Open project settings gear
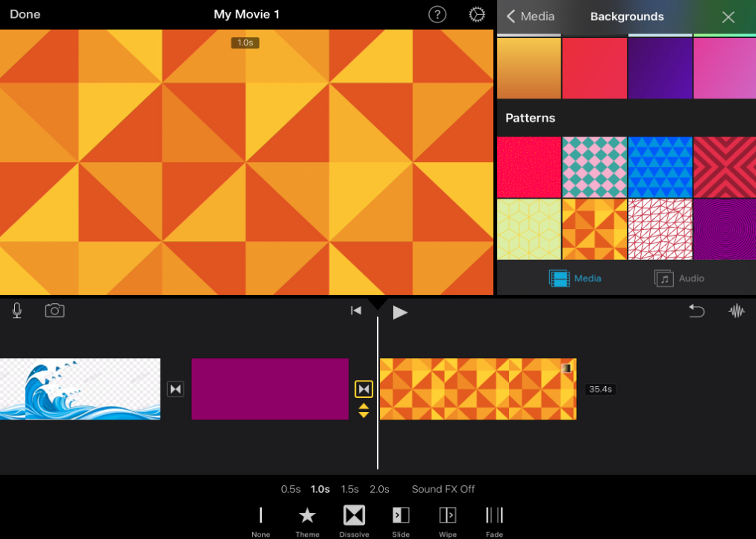The height and width of the screenshot is (539, 756). (x=476, y=15)
